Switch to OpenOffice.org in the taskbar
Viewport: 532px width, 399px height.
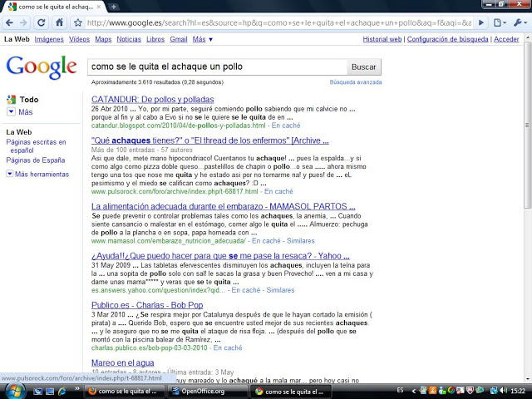coord(202,391)
